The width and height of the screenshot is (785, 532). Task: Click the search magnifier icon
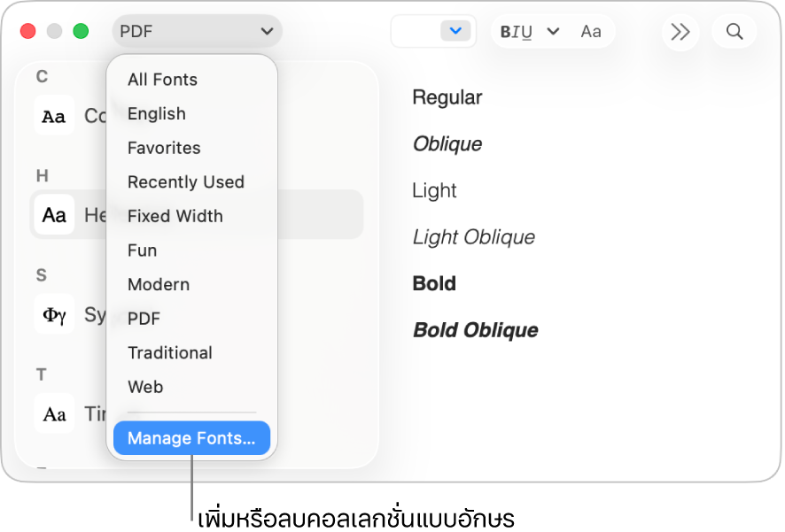[734, 32]
